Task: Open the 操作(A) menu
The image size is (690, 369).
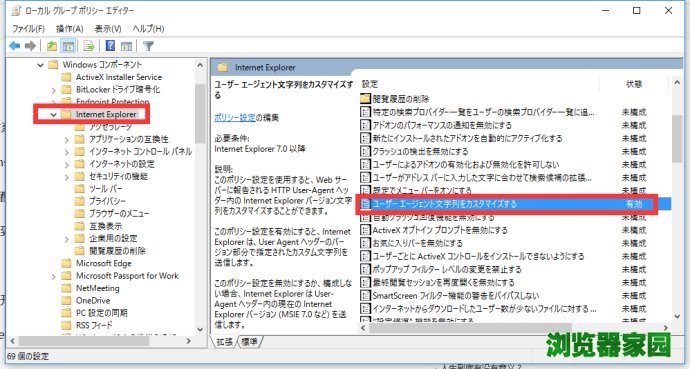Action: pyautogui.click(x=70, y=29)
